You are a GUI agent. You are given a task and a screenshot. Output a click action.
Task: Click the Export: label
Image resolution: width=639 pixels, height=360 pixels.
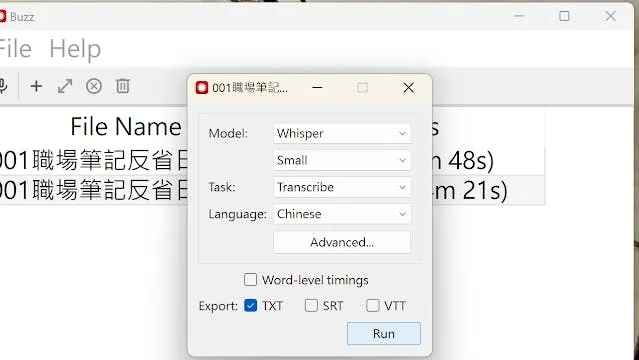coord(218,306)
